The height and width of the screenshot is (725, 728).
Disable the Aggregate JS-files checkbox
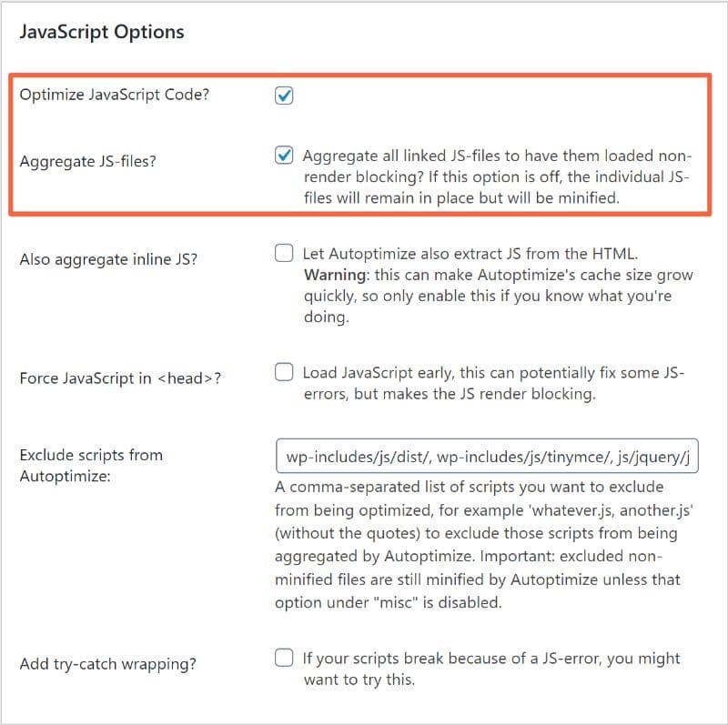pyautogui.click(x=284, y=156)
